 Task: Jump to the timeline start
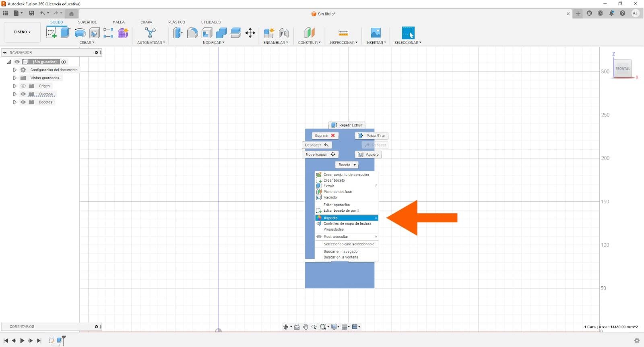pyautogui.click(x=6, y=341)
